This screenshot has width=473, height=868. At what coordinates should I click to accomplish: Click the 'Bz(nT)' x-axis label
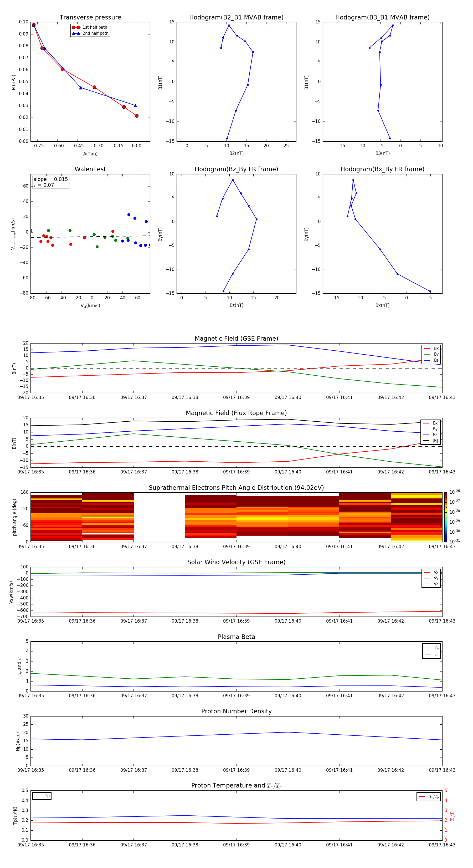(236, 305)
